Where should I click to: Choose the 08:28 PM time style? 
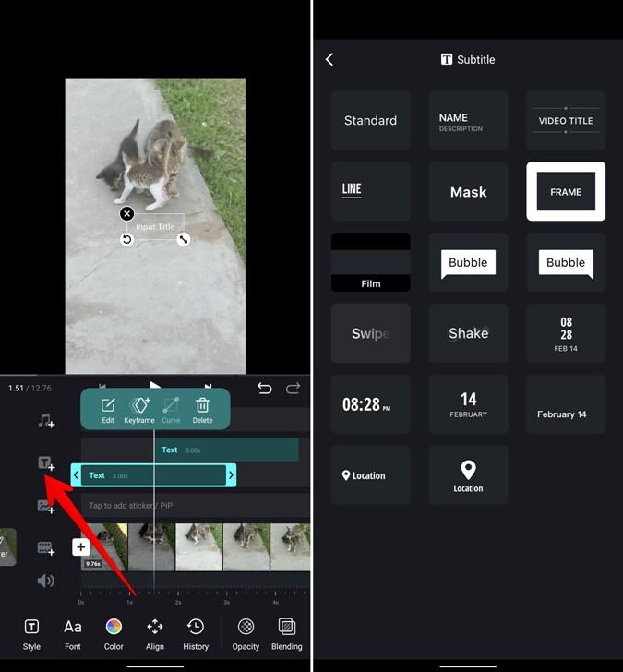click(370, 404)
